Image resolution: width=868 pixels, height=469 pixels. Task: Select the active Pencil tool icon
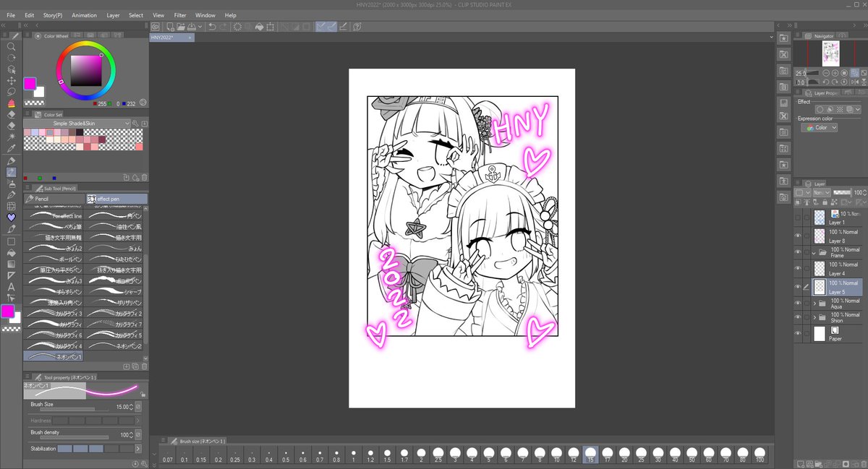[11, 172]
